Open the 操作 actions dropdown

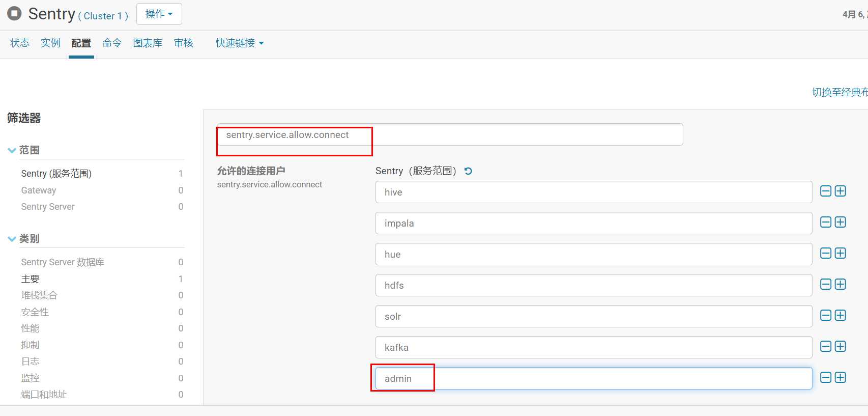[x=159, y=14]
